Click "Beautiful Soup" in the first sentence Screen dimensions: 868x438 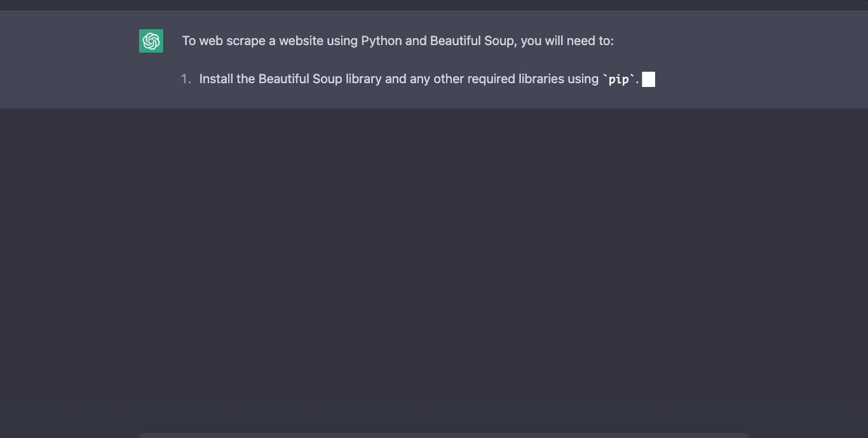click(473, 41)
